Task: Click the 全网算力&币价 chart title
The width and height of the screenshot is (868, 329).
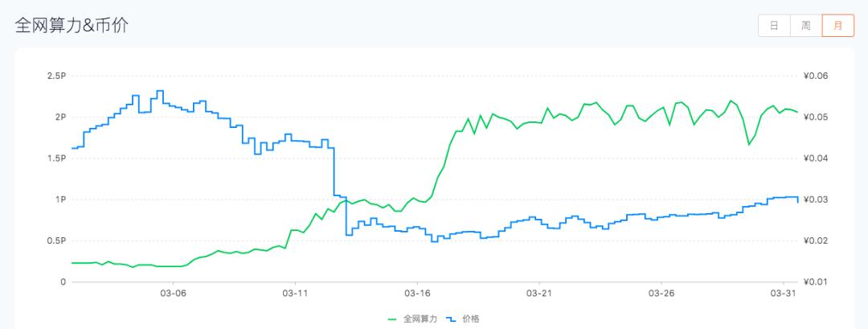Action: point(72,26)
